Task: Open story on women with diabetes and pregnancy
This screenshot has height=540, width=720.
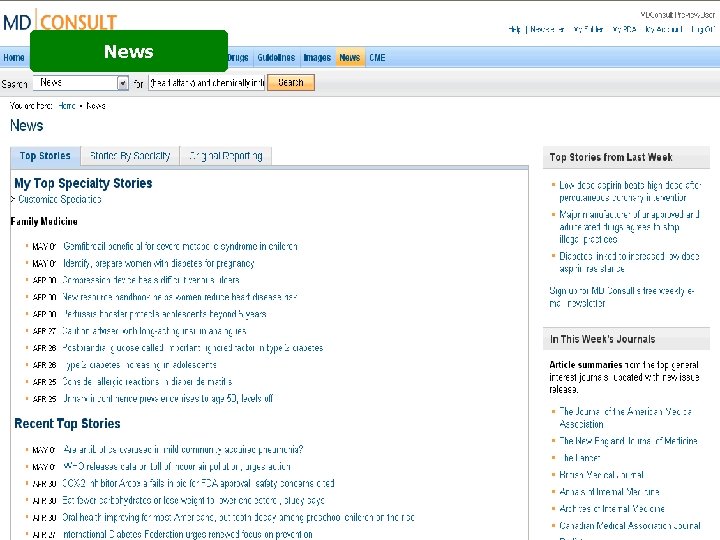Action: click(x=158, y=264)
